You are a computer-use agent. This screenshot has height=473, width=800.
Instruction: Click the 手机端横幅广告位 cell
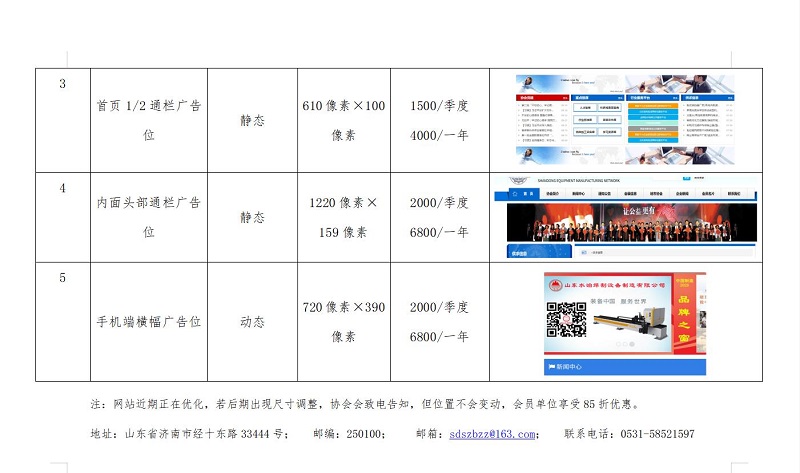[149, 322]
